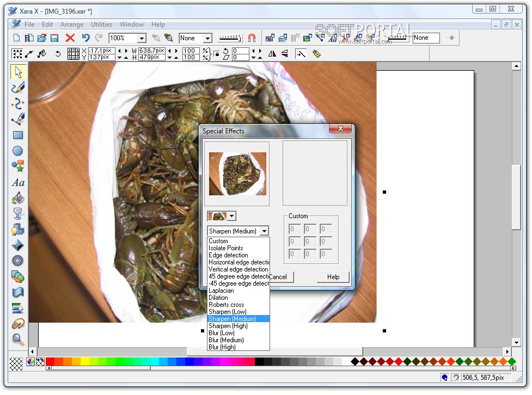Select the Ellipse tool
This screenshot has width=532, height=395.
tap(17, 151)
